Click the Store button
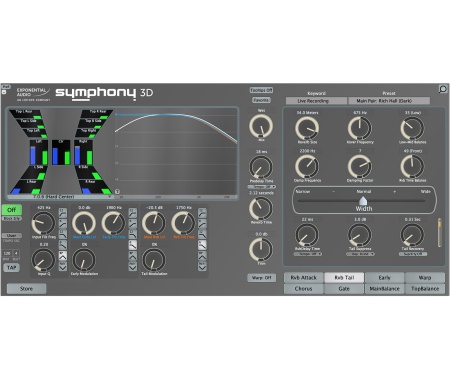Viewport: 450px width, 380px height. point(26,289)
